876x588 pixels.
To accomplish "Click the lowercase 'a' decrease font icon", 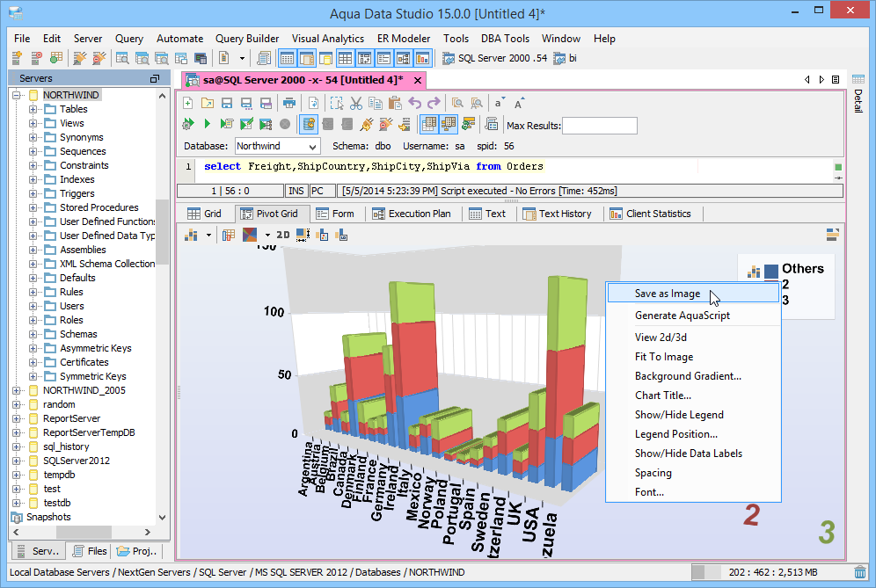I will point(499,103).
